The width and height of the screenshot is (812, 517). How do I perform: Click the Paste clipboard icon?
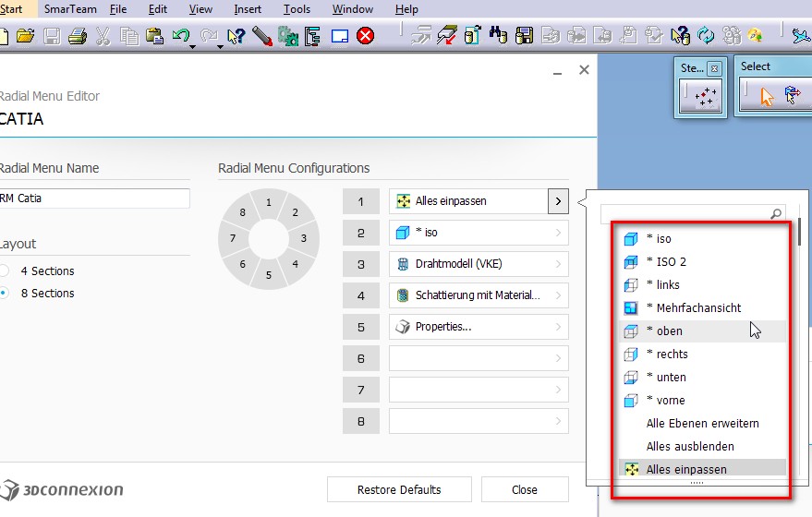click(x=155, y=36)
